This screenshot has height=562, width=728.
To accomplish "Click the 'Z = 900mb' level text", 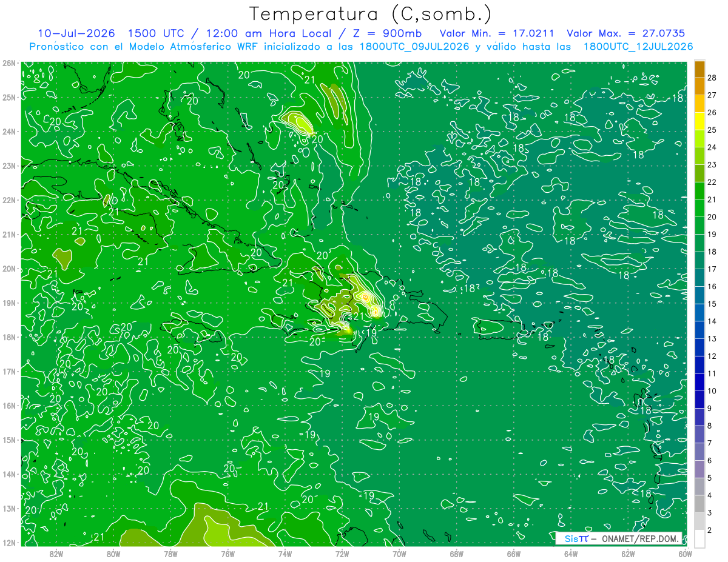I will 386,33.
